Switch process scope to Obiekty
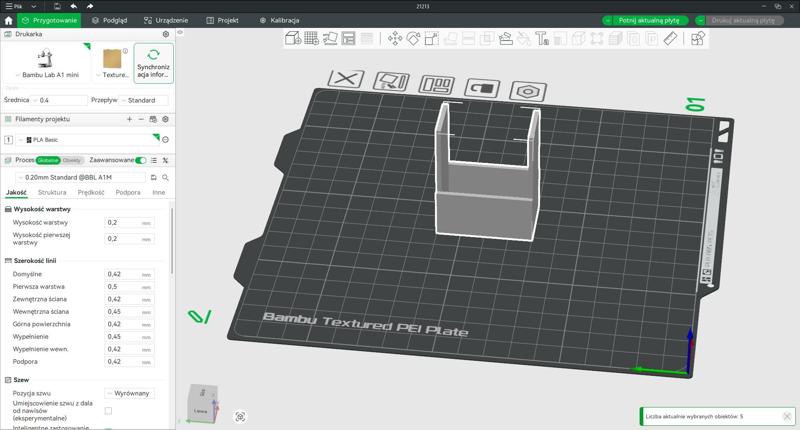This screenshot has height=430, width=800. tap(72, 160)
